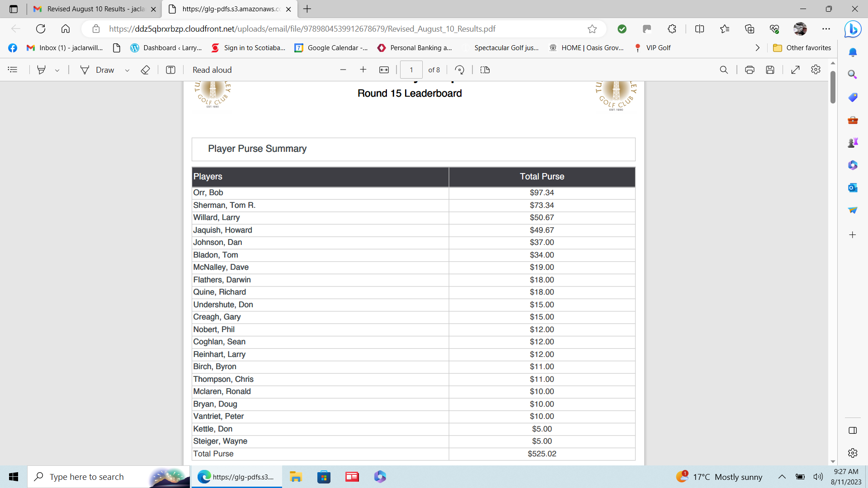Viewport: 868px width, 488px height.
Task: Open the PDF search magnifier icon
Action: [724, 70]
